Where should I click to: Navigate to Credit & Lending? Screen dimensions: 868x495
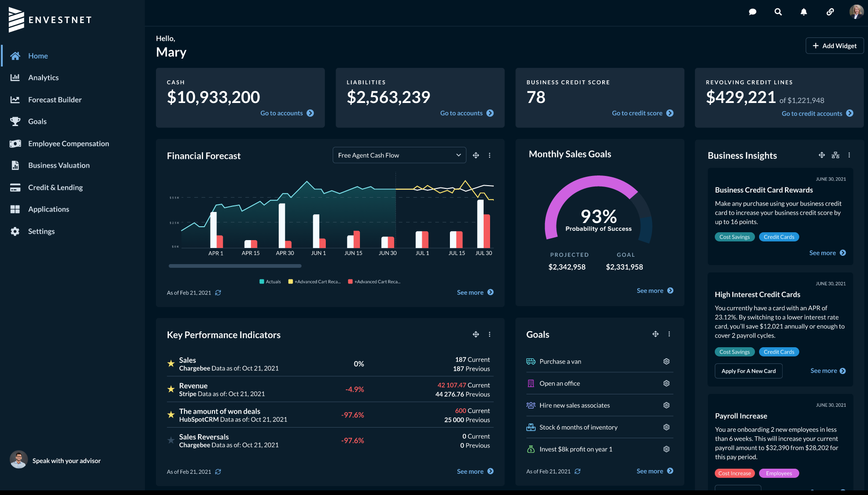55,187
